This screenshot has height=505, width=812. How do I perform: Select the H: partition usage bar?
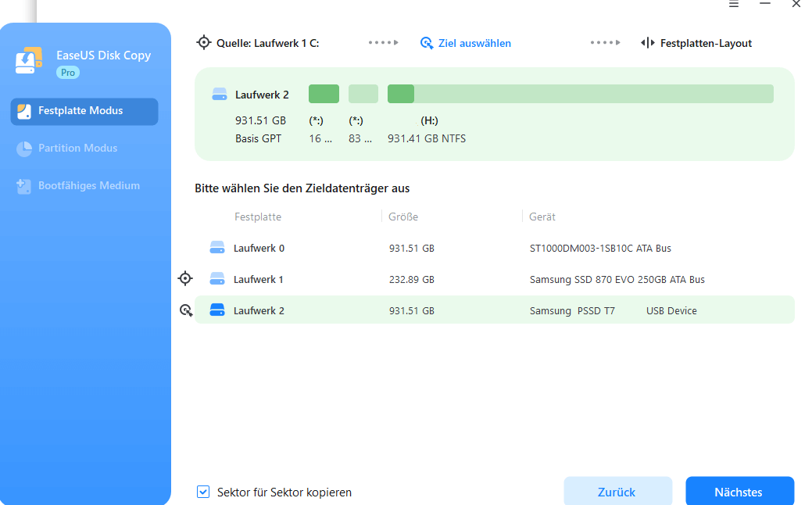coord(581,94)
